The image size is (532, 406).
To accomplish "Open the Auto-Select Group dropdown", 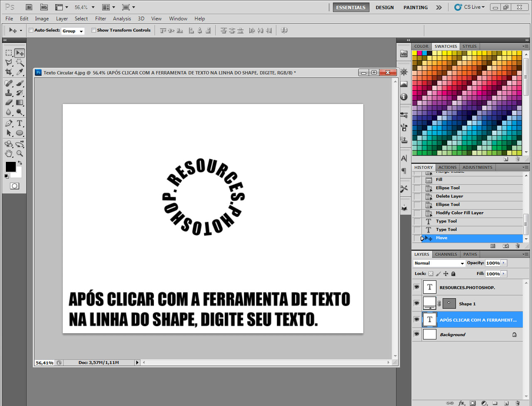I will point(73,31).
